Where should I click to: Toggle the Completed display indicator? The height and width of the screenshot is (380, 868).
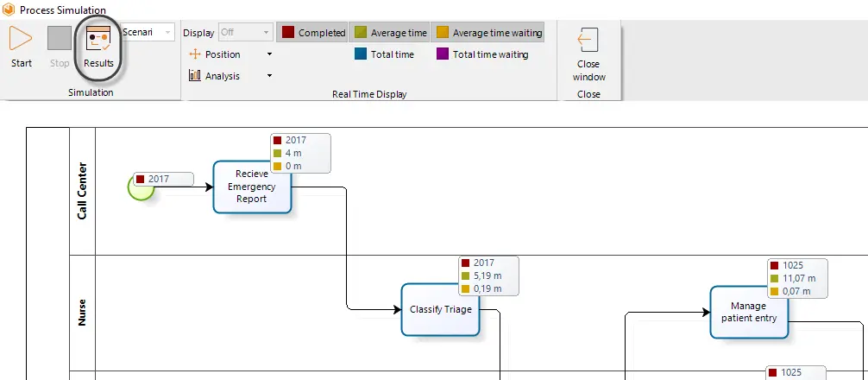[312, 33]
